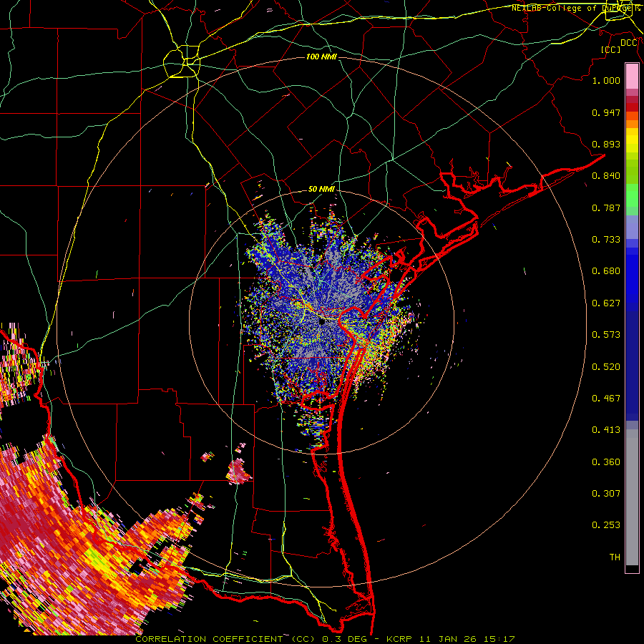Select the 1.000 value on the scale
The width and height of the screenshot is (644, 644).
(606, 80)
